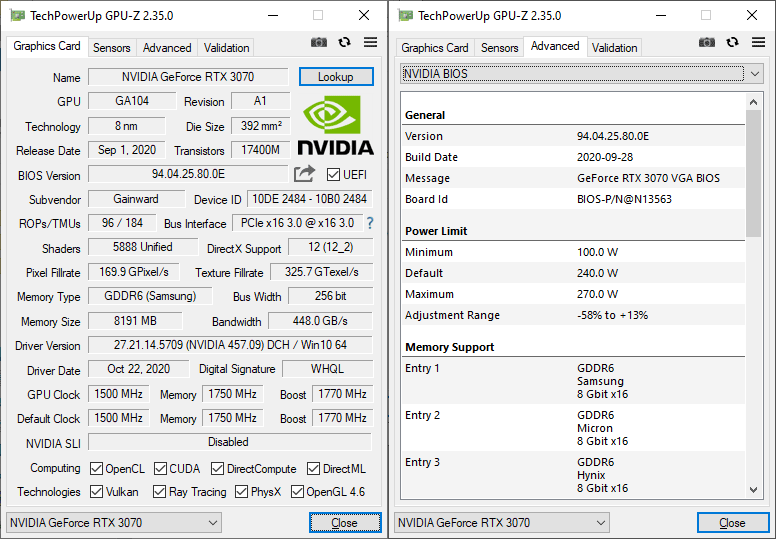Select the Power Limit Default 240.0 W row

point(573,273)
